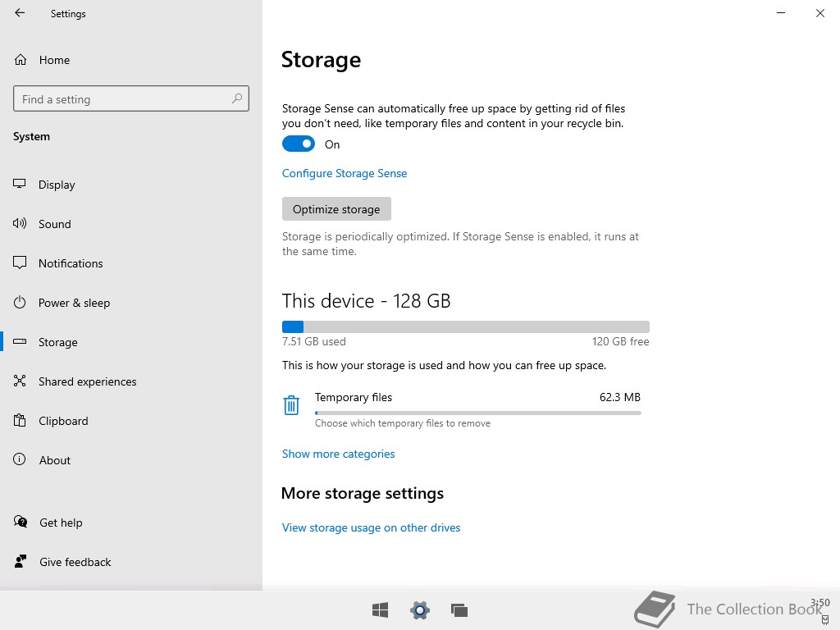Click the device storage usage bar
Image resolution: width=840 pixels, height=630 pixels.
pos(465,326)
